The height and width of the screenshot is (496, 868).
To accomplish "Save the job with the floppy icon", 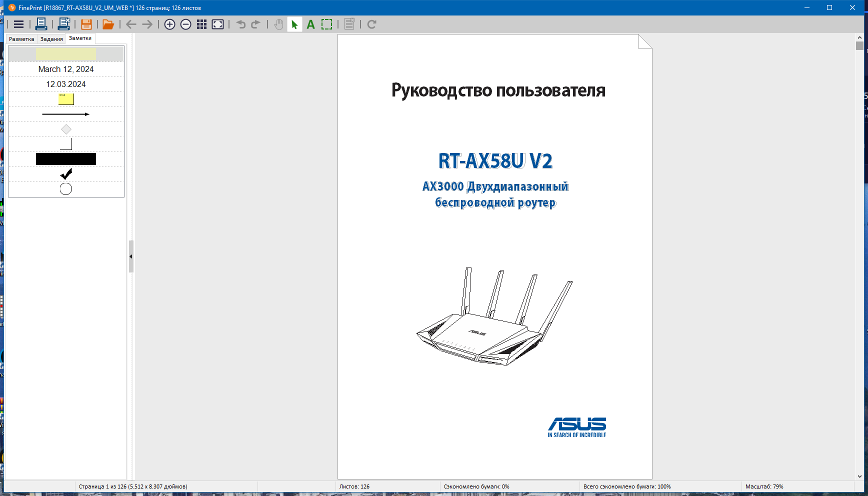I will (x=86, y=24).
